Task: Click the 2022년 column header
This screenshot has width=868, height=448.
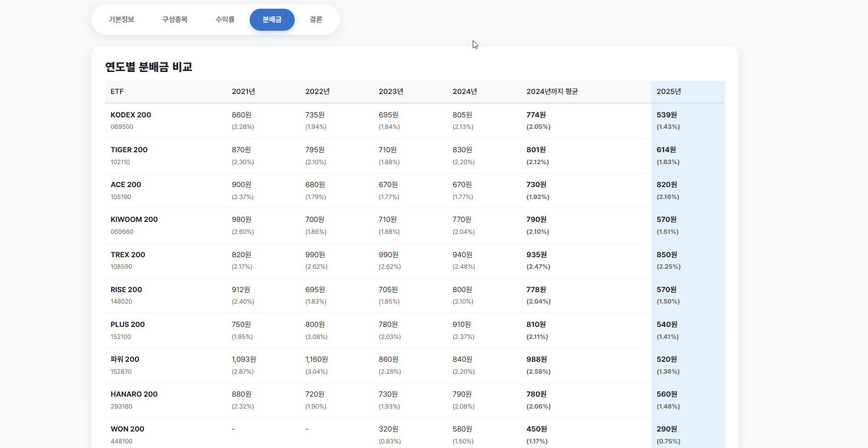Action: 318,92
